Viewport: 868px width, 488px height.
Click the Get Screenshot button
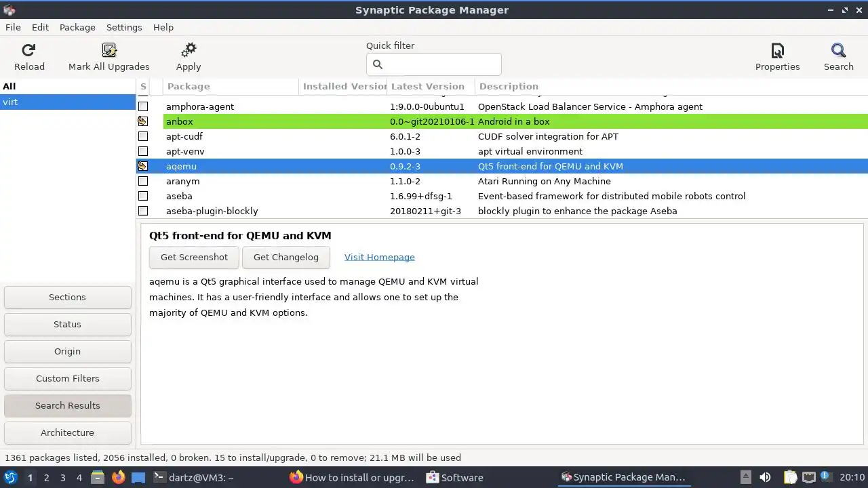point(194,257)
